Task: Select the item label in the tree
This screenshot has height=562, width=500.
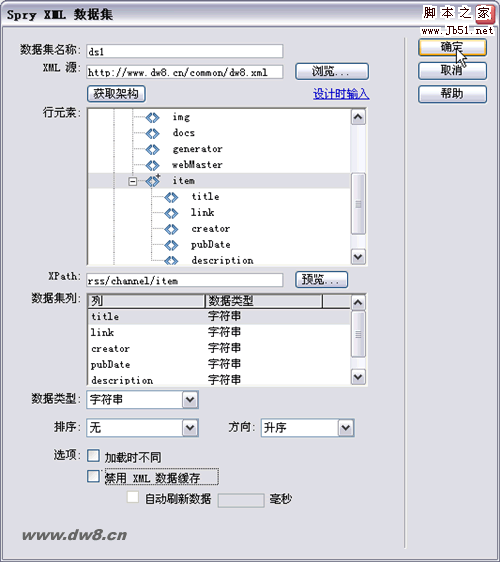Action: (184, 181)
